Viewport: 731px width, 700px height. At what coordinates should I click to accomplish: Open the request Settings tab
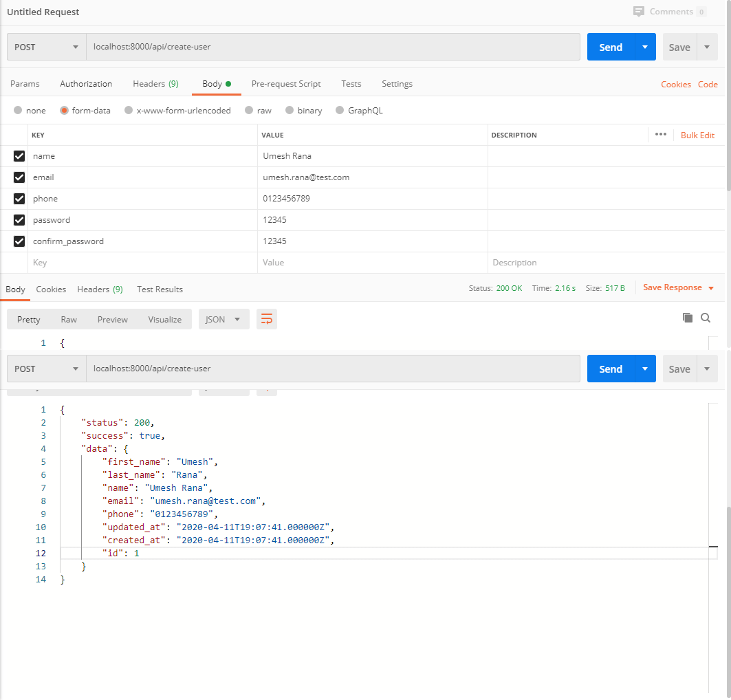tap(397, 84)
